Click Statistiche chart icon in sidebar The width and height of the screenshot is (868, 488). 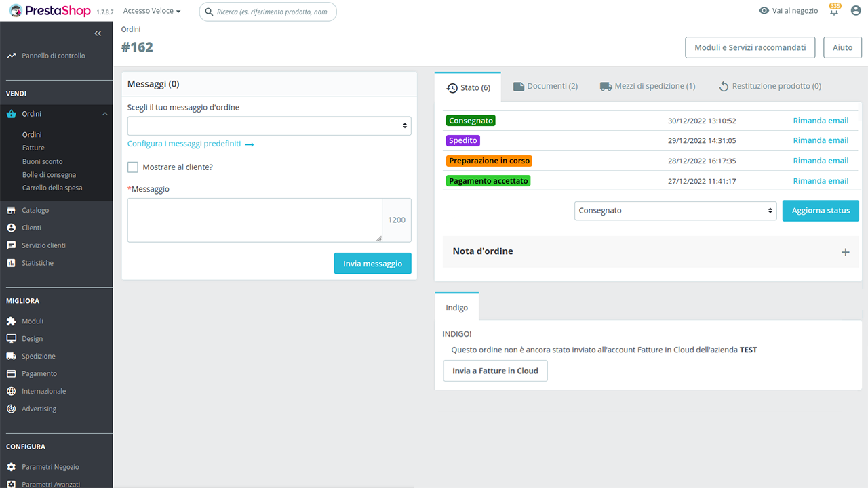click(x=11, y=263)
